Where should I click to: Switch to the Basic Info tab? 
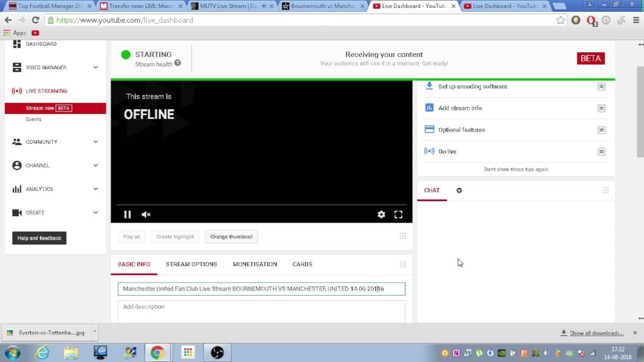(134, 264)
